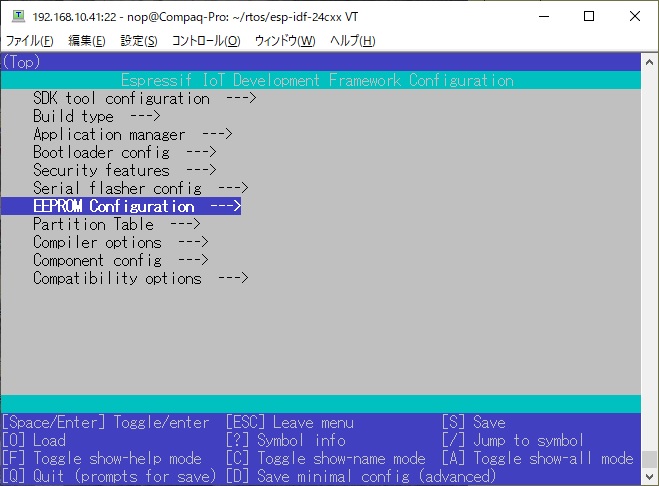
Task: Click the scrollbar up arrow
Action: click(x=650, y=62)
